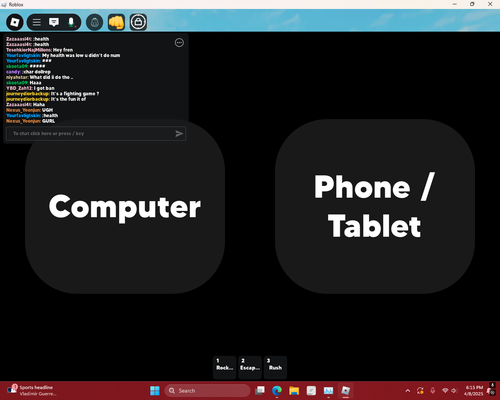Select hotbar slot 1 Rock item
This screenshot has width=500, height=400.
225,367
